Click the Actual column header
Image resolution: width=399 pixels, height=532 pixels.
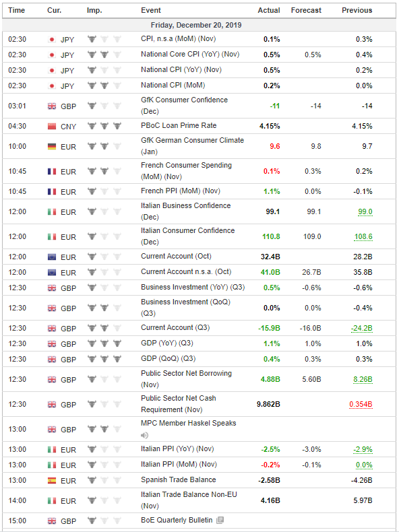point(269,10)
